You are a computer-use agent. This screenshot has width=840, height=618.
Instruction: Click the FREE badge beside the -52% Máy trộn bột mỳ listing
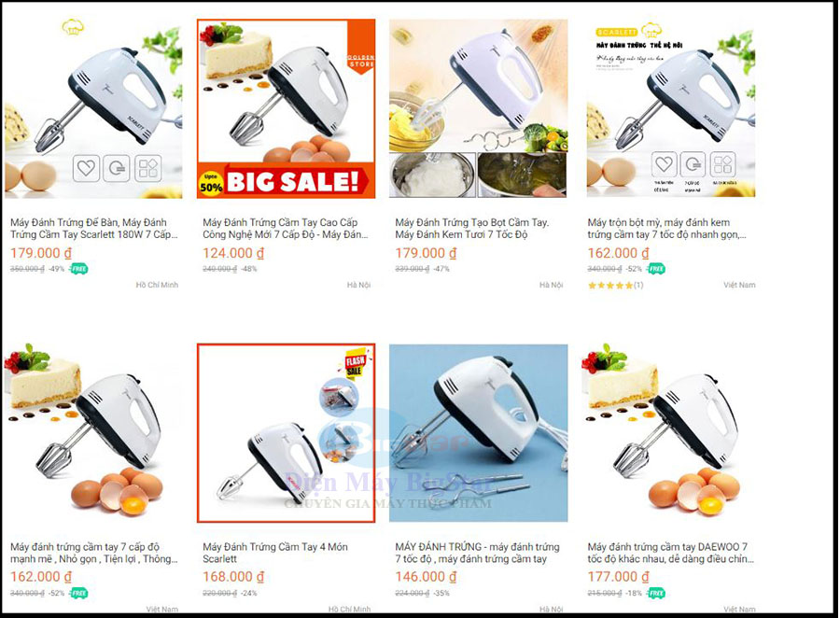point(656,269)
